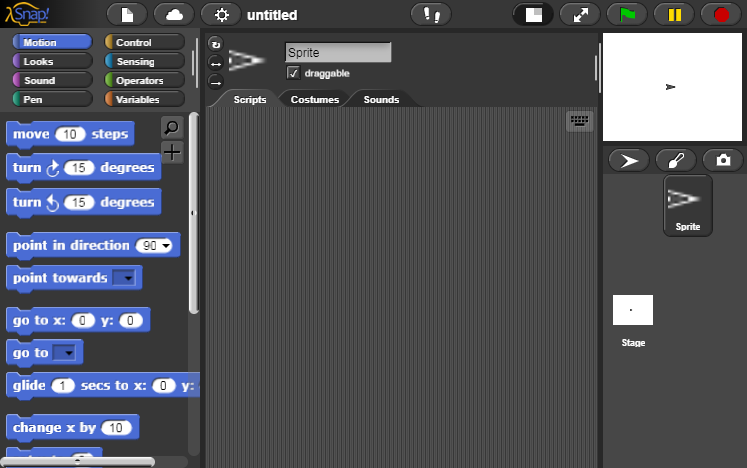Switch to the Costumes tab
The height and width of the screenshot is (468, 747).
coord(314,99)
